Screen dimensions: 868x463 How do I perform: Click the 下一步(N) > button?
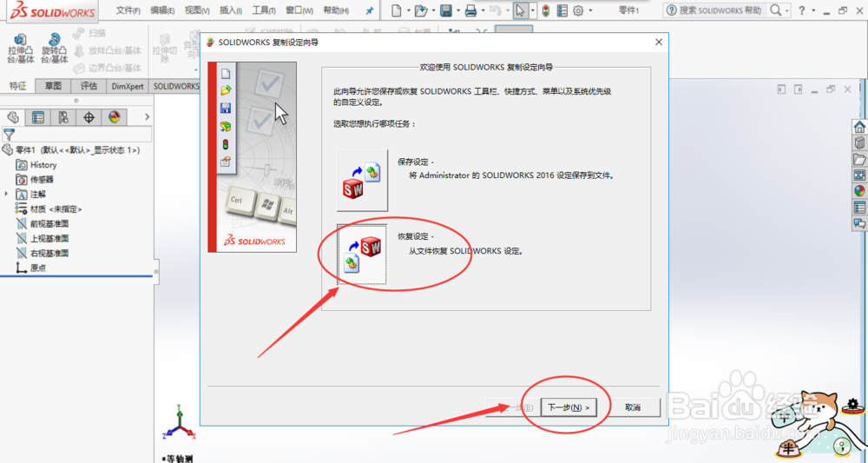pos(569,407)
